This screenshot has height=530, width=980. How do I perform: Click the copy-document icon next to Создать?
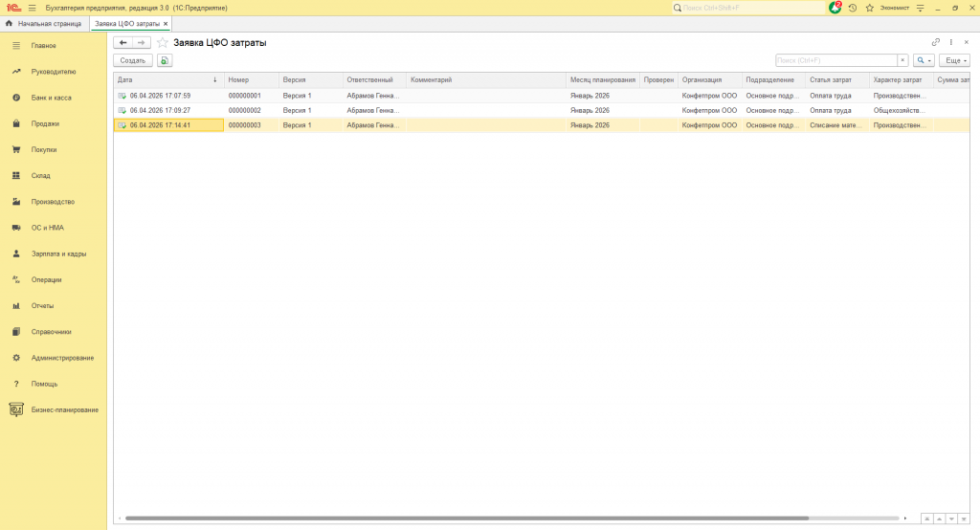pyautogui.click(x=165, y=60)
